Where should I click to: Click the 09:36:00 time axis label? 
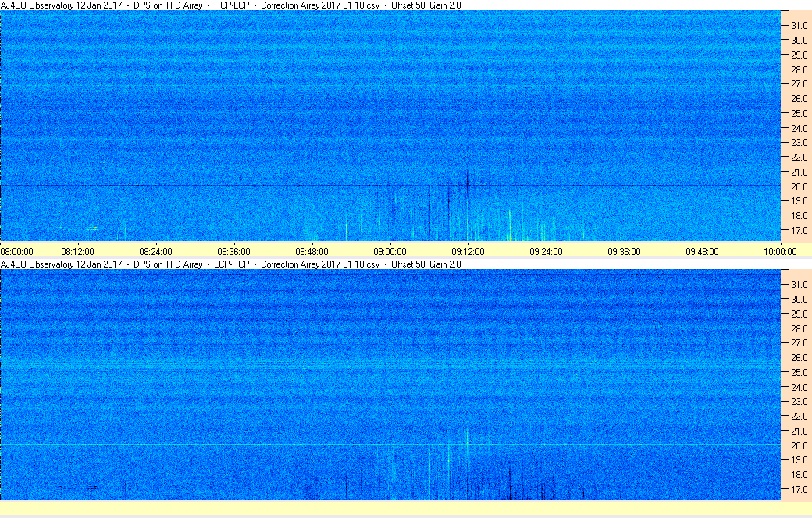624,251
